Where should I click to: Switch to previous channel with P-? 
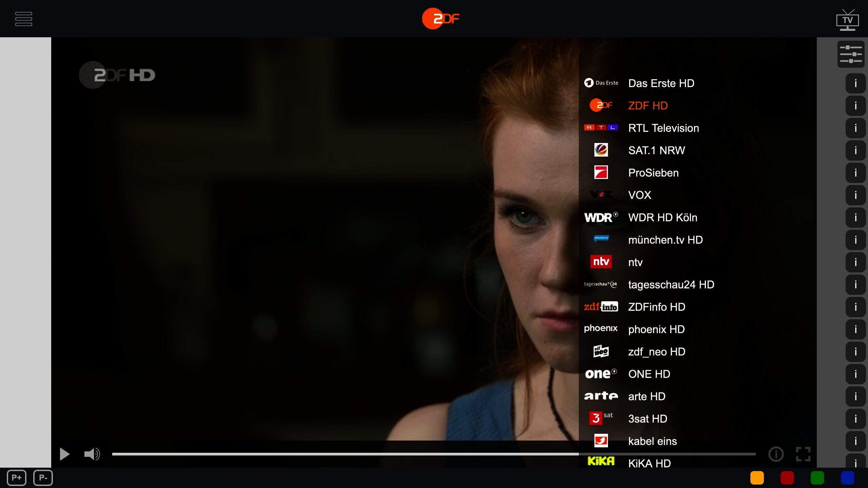click(x=43, y=478)
